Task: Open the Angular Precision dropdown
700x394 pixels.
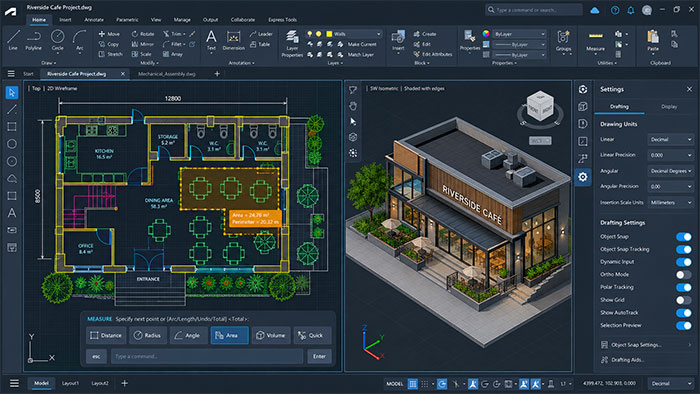Action: (671, 187)
